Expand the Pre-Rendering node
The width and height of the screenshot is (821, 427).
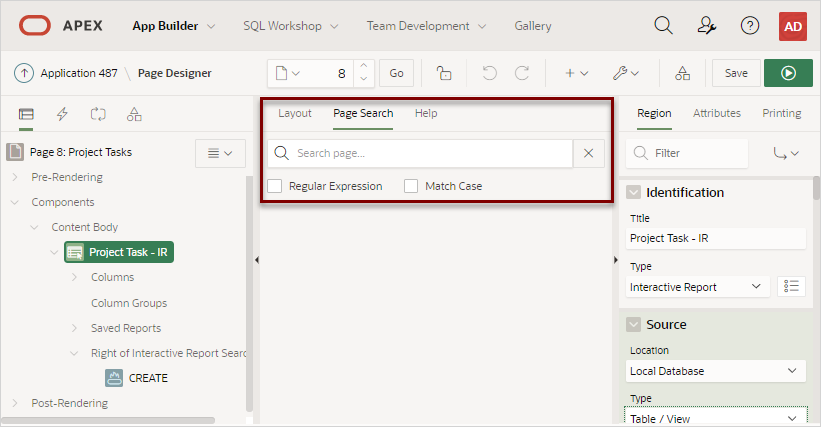(x=15, y=177)
